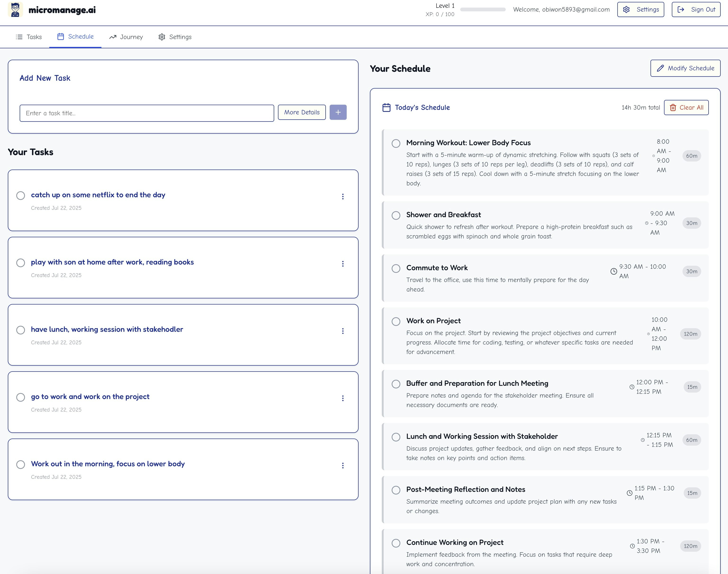Screen dimensions: 728x574
Task: Click the 30m badge on Commute to Work
Action: [692, 272]
